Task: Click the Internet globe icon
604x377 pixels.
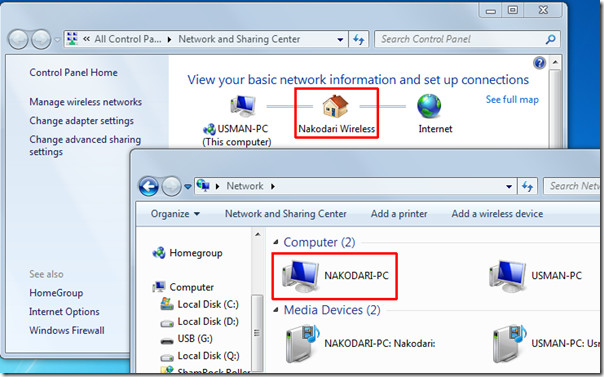Action: (429, 106)
